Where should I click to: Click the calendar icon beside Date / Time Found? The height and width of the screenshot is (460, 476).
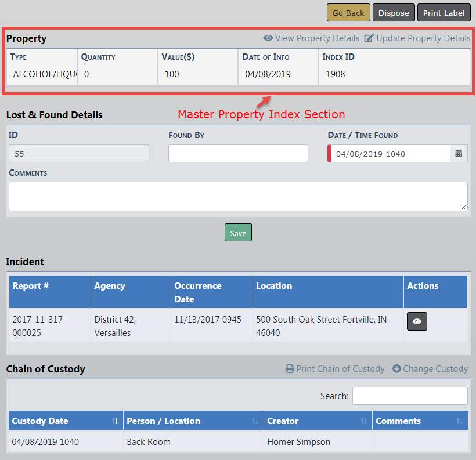(x=459, y=154)
